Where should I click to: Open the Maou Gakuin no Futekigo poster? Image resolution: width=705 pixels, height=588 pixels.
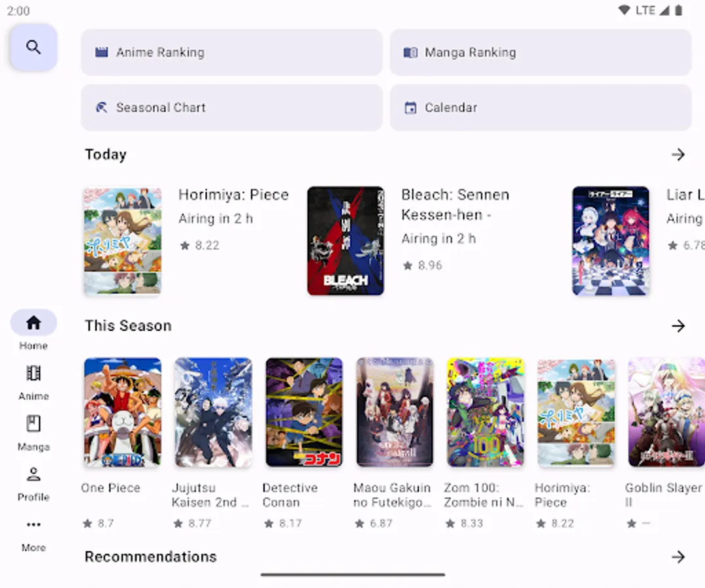tap(395, 412)
